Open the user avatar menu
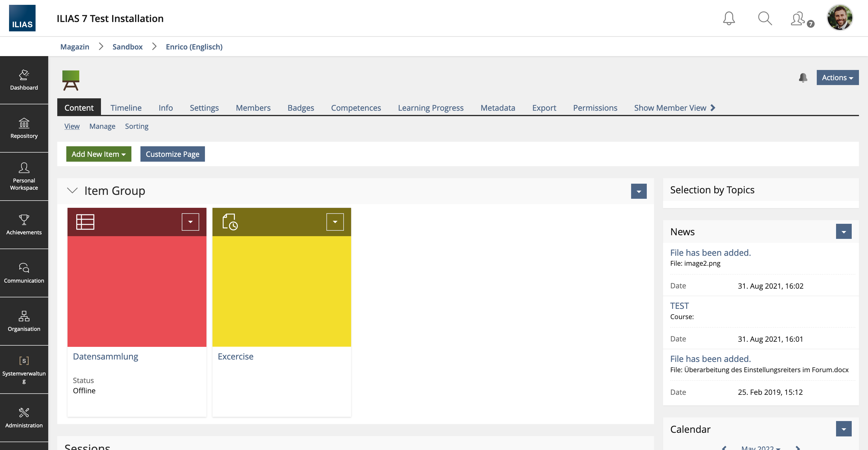868x450 pixels. (x=839, y=17)
